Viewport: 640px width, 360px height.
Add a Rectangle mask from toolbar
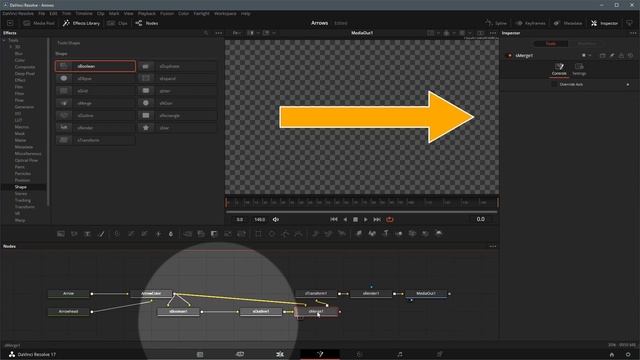tap(258, 234)
